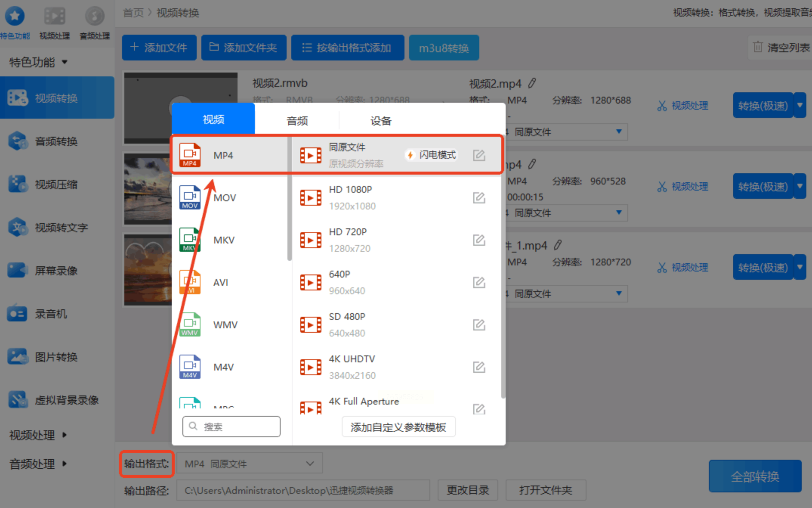Switch to the 设备 tab

pos(380,121)
